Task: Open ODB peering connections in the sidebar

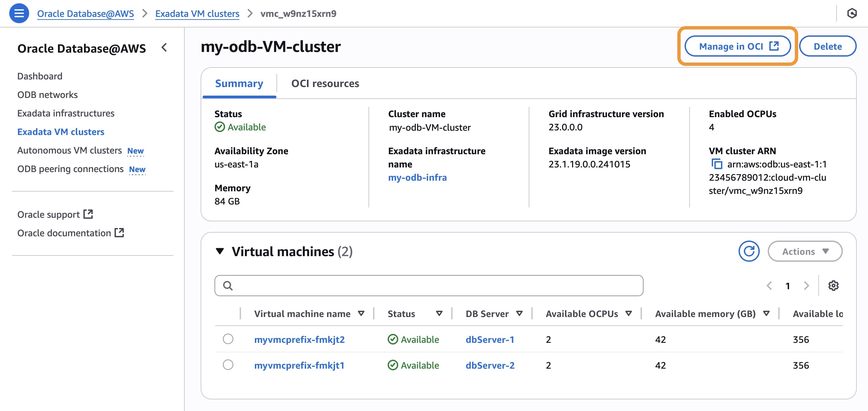Action: [x=71, y=169]
